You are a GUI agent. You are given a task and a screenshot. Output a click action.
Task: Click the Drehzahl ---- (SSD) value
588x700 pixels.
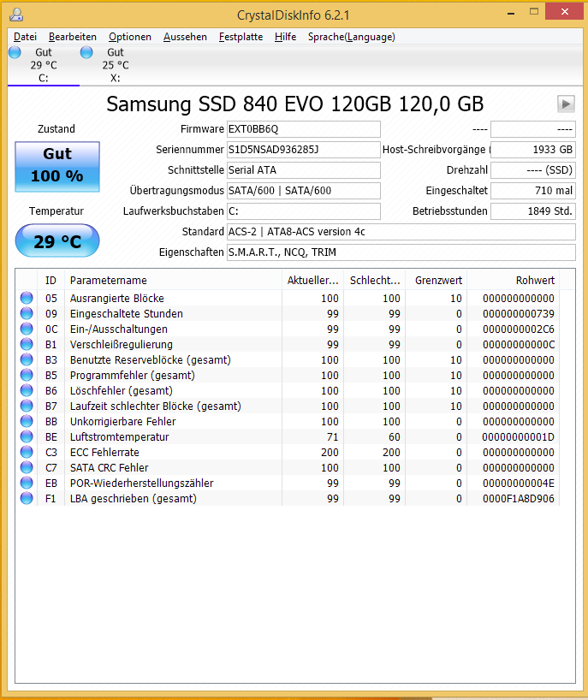tap(533, 170)
